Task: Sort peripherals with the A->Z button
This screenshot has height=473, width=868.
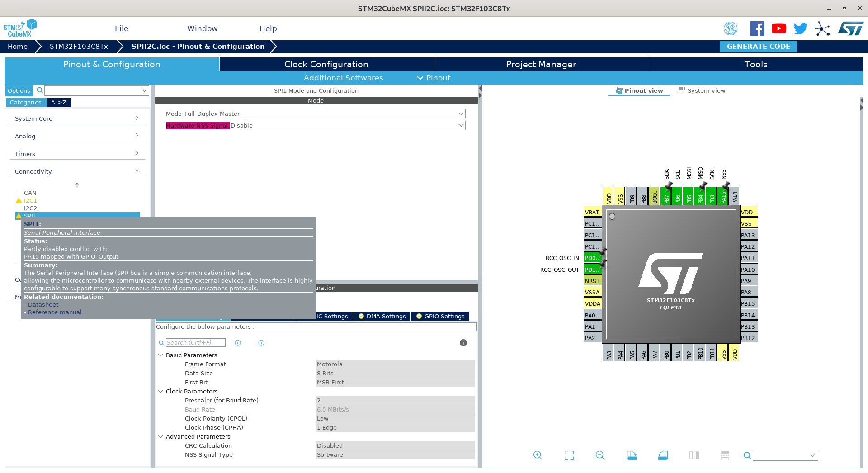Action: click(x=59, y=102)
